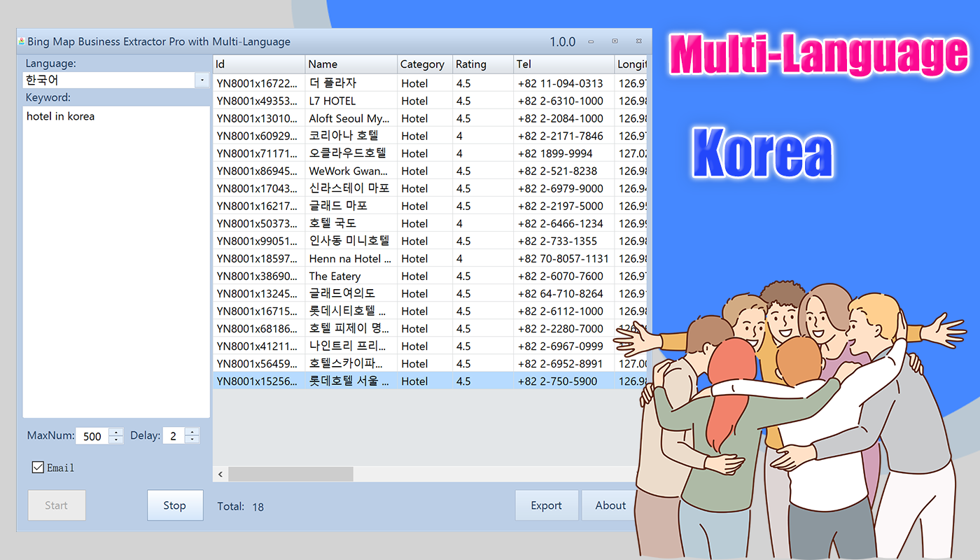Select the Henn na Hotel name cell
This screenshot has width=980, height=560.
tap(351, 258)
